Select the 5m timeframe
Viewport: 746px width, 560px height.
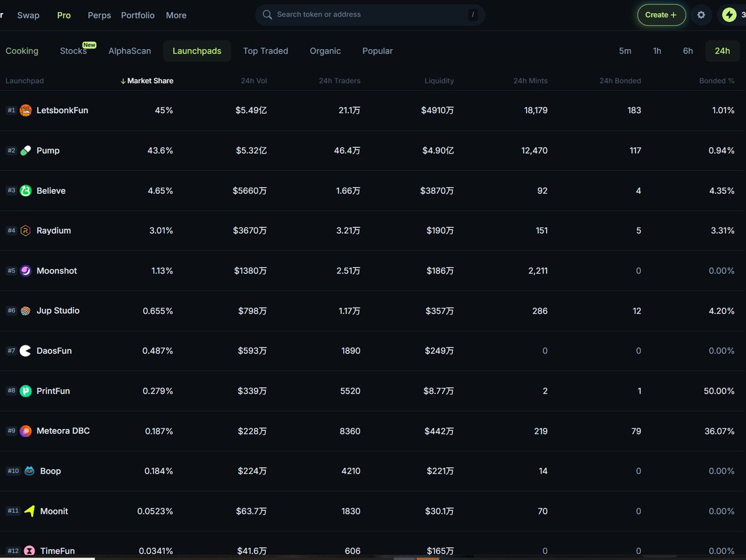(625, 51)
